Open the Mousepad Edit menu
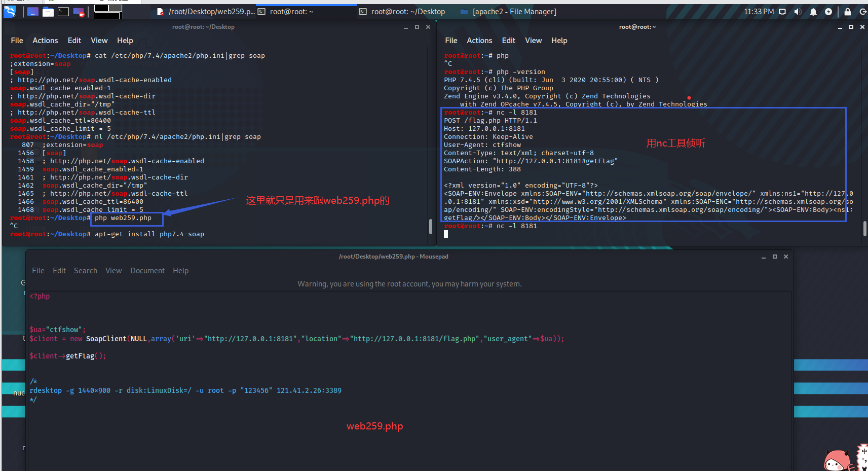The image size is (868, 471). pos(59,271)
